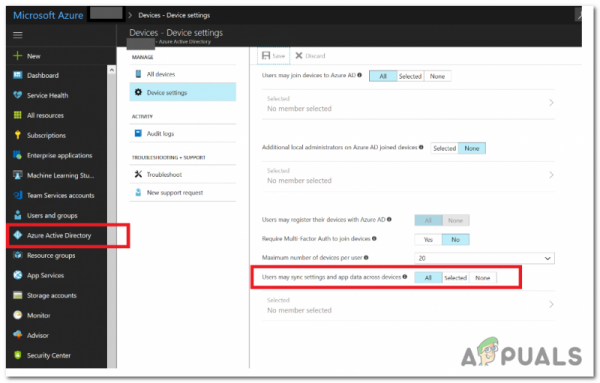This screenshot has width=600, height=383.
Task: Click the Microsoft Azure logo link
Action: click(48, 15)
